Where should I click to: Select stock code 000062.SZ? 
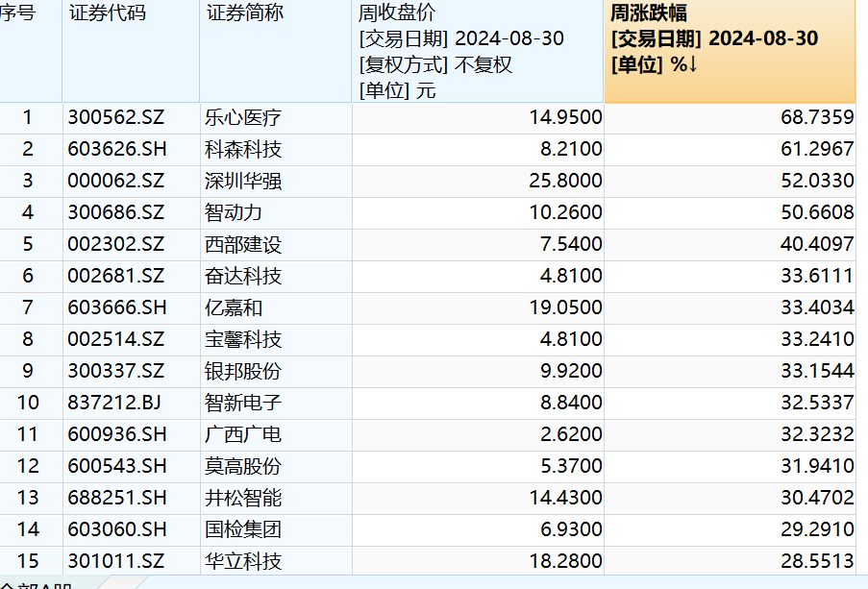pyautogui.click(x=116, y=181)
